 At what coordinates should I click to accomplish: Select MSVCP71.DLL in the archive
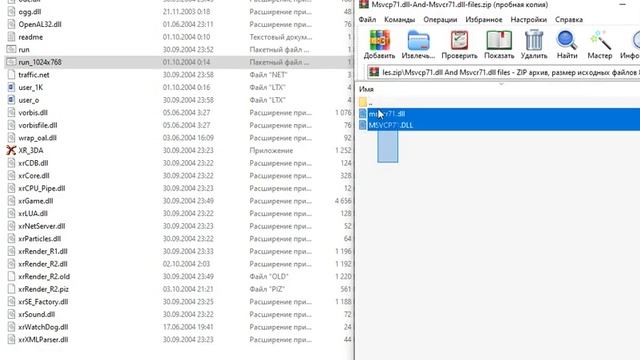(x=499, y=125)
